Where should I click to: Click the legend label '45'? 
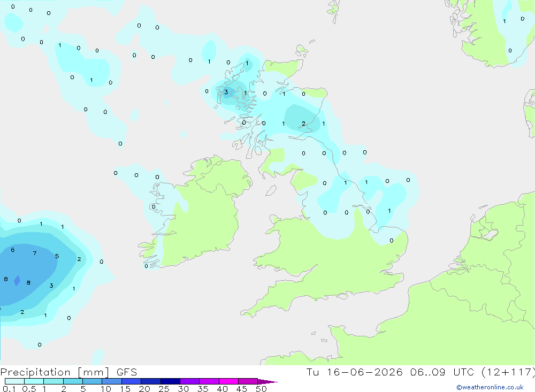coord(242,389)
